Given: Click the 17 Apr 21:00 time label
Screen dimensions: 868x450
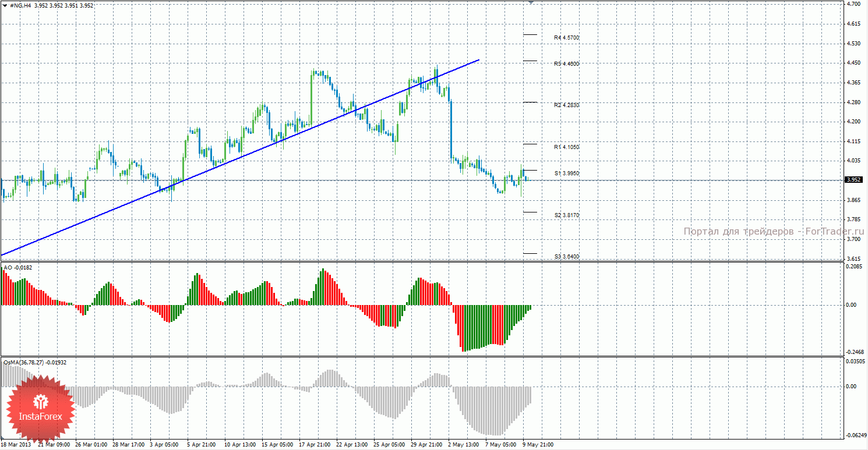Looking at the screenshot, I should tap(315, 445).
